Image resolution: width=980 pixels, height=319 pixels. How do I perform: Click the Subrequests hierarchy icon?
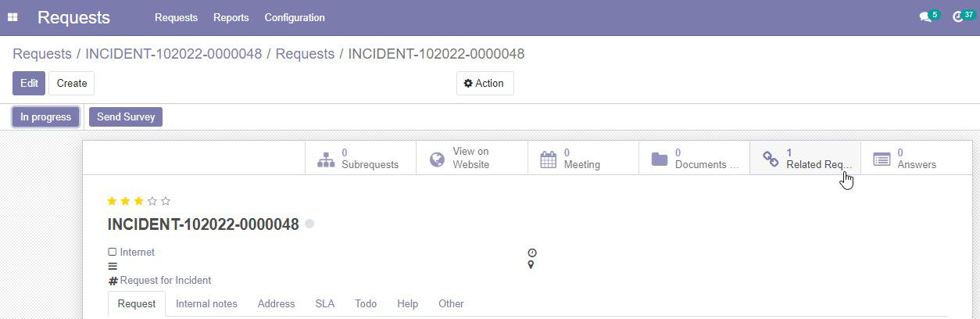click(326, 159)
